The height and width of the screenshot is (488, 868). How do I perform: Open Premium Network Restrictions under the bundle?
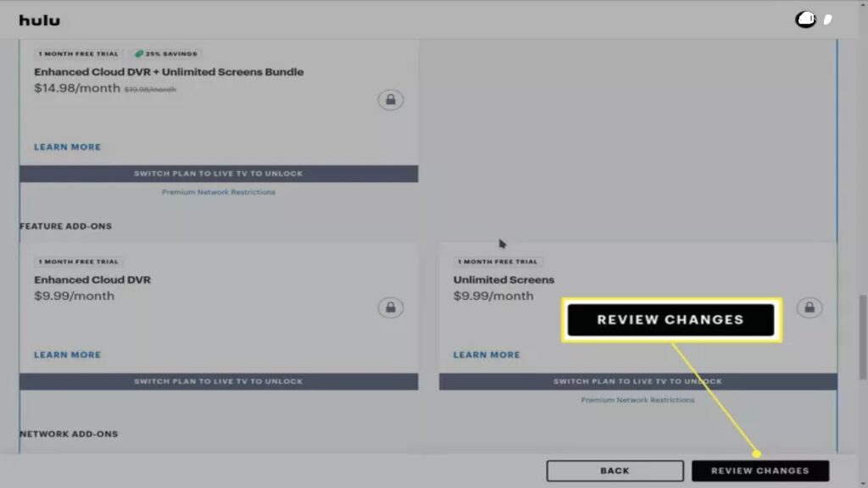click(x=218, y=191)
